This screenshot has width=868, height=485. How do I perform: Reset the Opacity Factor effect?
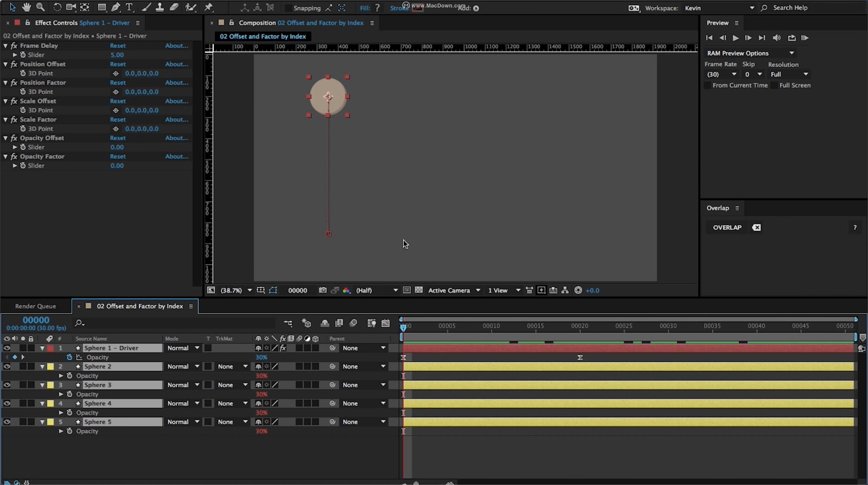pos(117,156)
